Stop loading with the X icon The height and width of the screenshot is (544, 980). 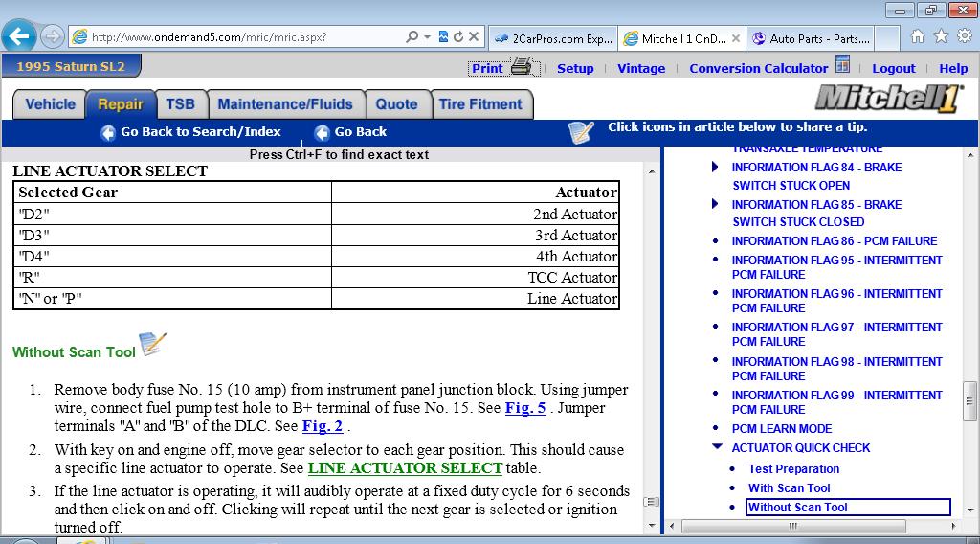tap(474, 37)
